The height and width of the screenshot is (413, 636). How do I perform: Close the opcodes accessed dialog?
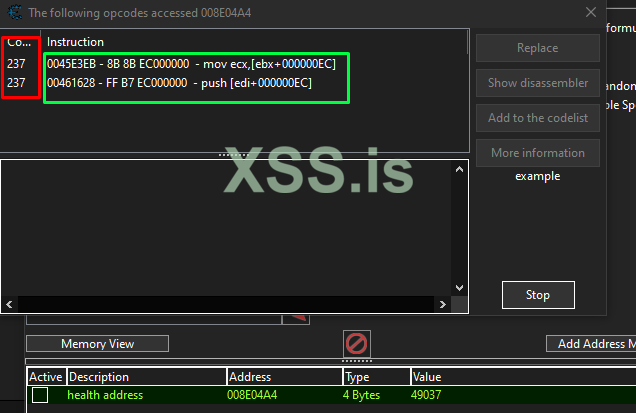click(591, 12)
